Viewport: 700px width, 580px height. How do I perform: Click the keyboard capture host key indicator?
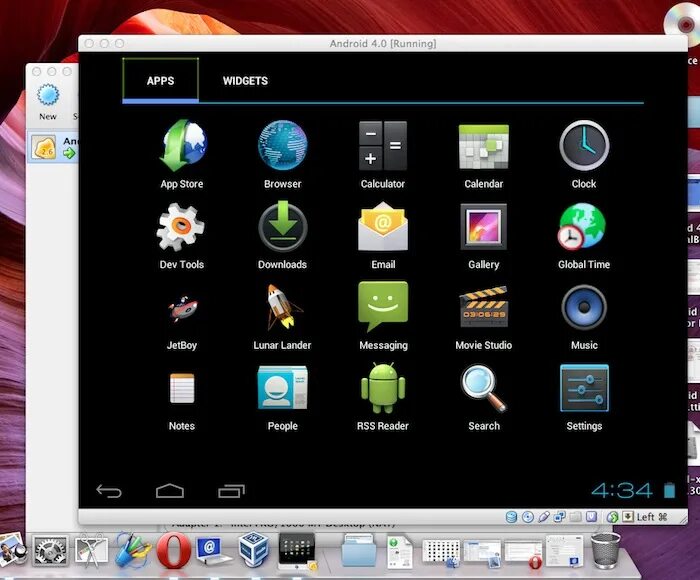pyautogui.click(x=628, y=517)
